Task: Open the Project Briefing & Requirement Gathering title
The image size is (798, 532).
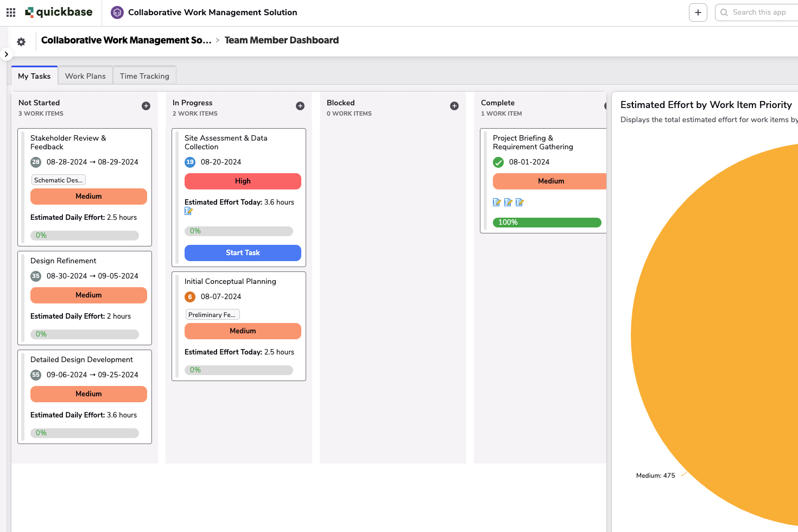Action: pyautogui.click(x=533, y=142)
